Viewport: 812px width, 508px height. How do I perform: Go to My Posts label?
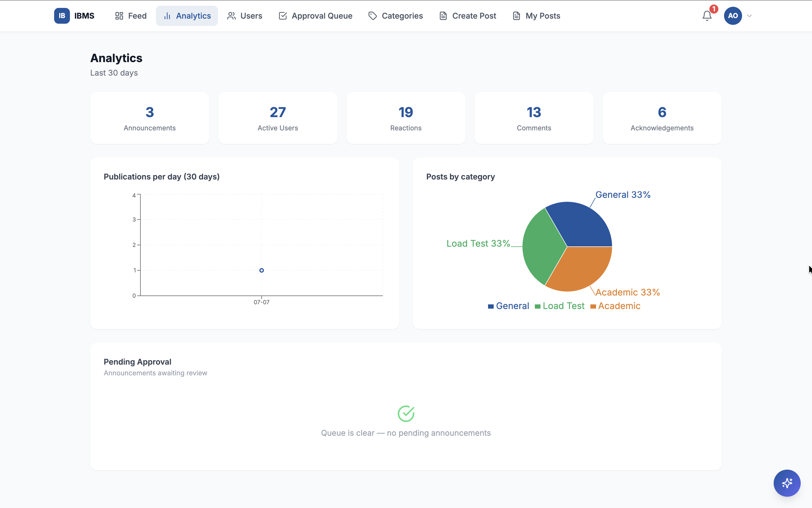[x=543, y=16]
